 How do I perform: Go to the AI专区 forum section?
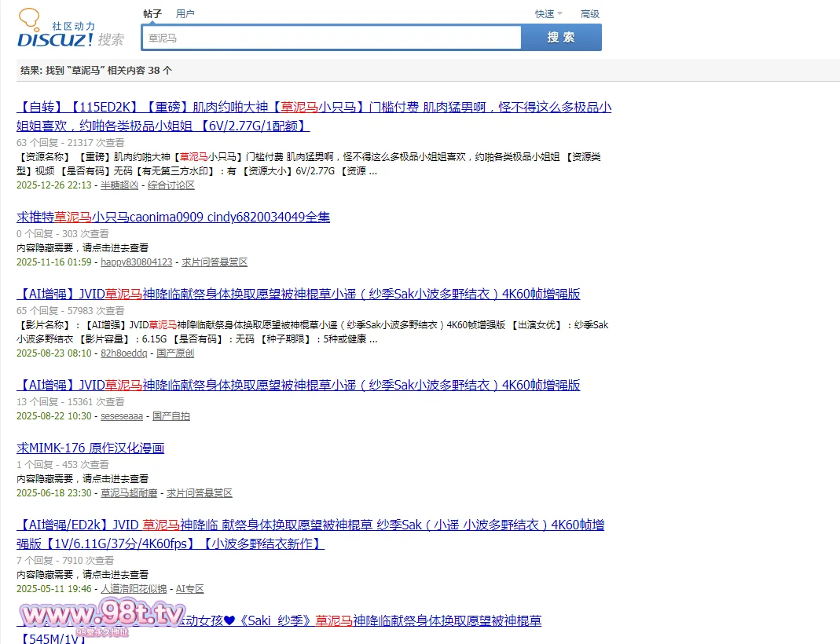(x=189, y=589)
